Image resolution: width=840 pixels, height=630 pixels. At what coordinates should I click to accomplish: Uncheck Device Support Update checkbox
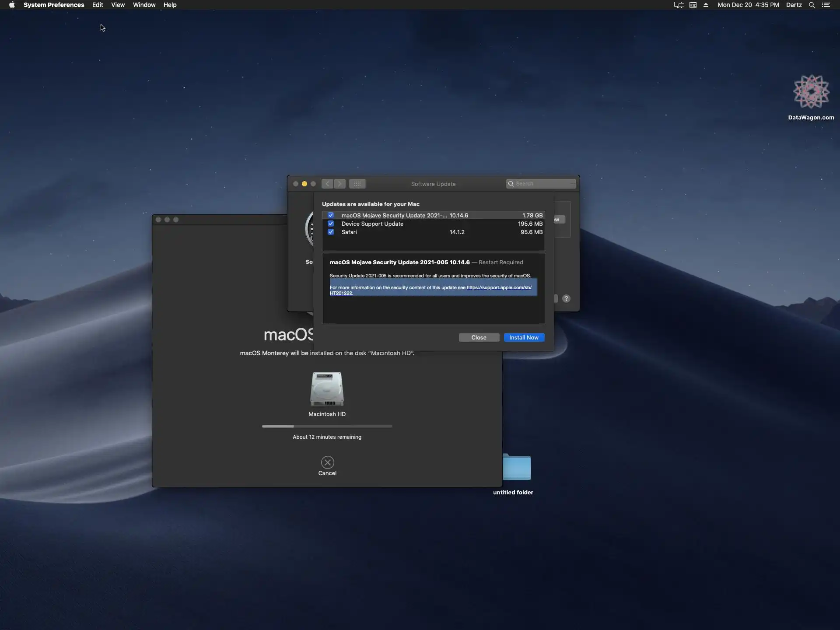[x=331, y=224]
